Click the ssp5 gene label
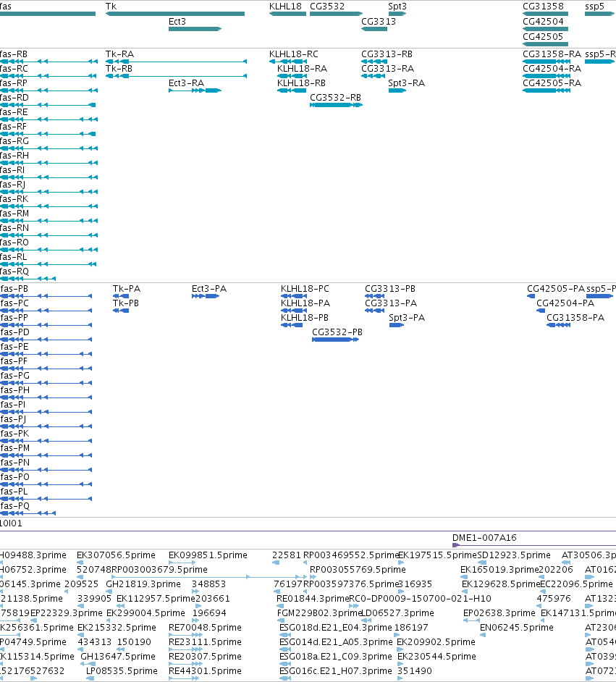The height and width of the screenshot is (682, 616). [x=595, y=7]
